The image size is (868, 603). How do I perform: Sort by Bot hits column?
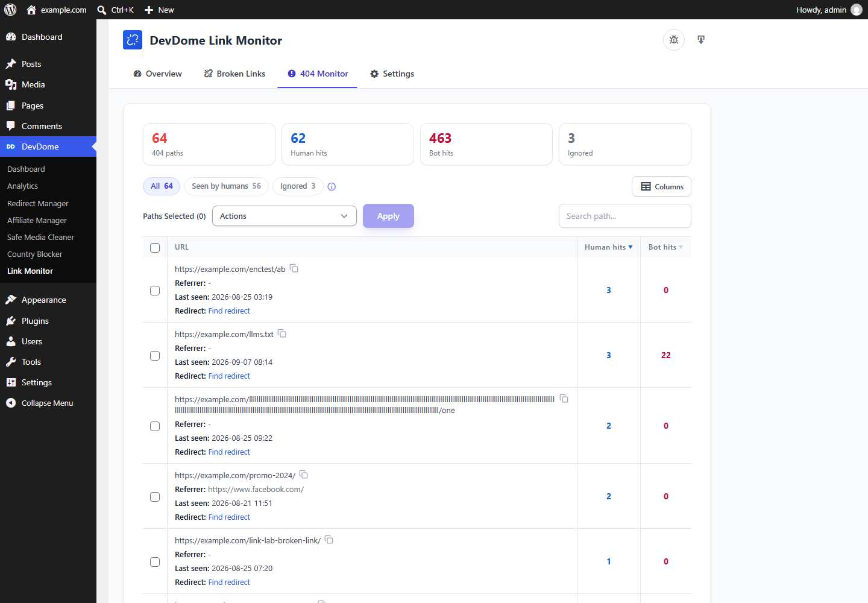pyautogui.click(x=665, y=247)
